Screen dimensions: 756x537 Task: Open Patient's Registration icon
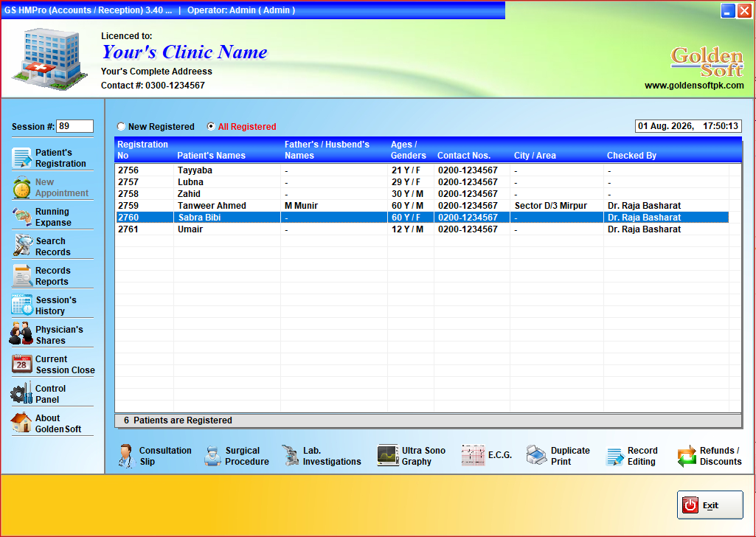(21, 158)
